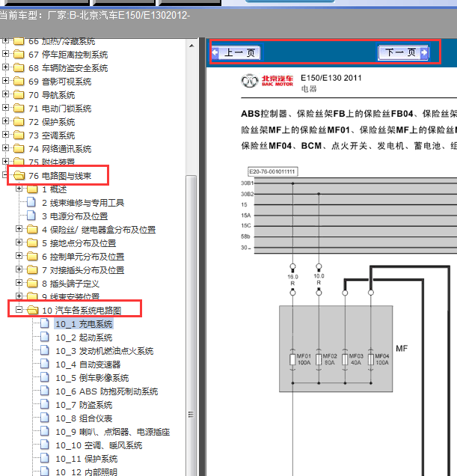The height and width of the screenshot is (476, 457).
Task: Click folder icon of 70 导航系统
Action: pos(19,95)
